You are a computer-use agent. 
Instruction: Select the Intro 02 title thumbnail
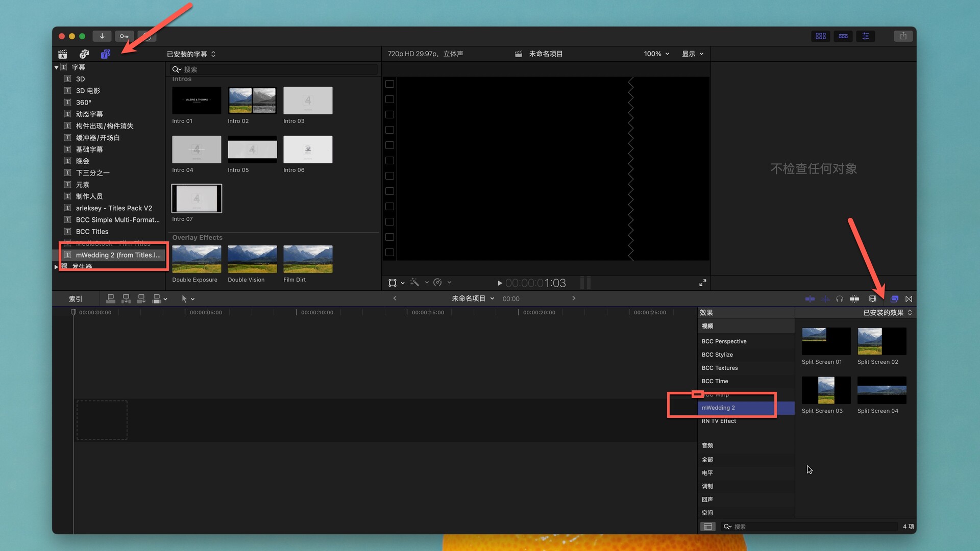(x=252, y=101)
